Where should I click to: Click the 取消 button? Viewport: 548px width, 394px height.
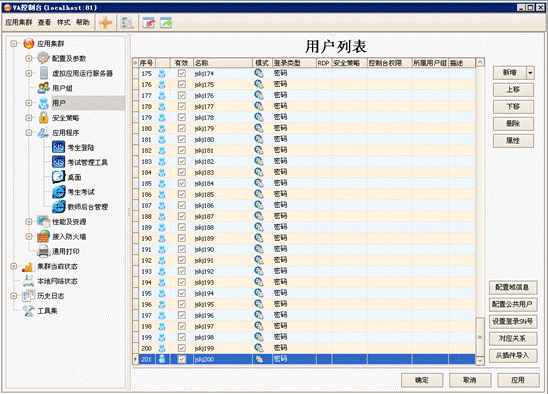click(470, 380)
